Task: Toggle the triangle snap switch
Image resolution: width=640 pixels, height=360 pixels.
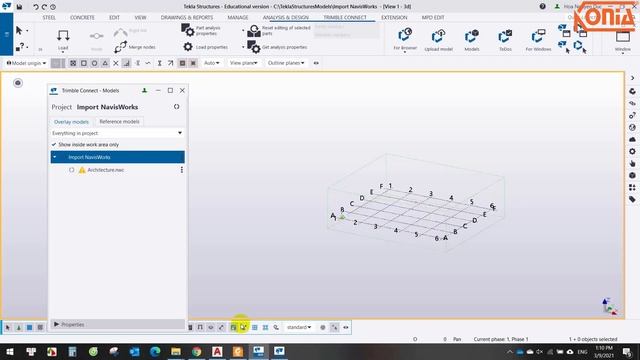Action: coord(105,63)
